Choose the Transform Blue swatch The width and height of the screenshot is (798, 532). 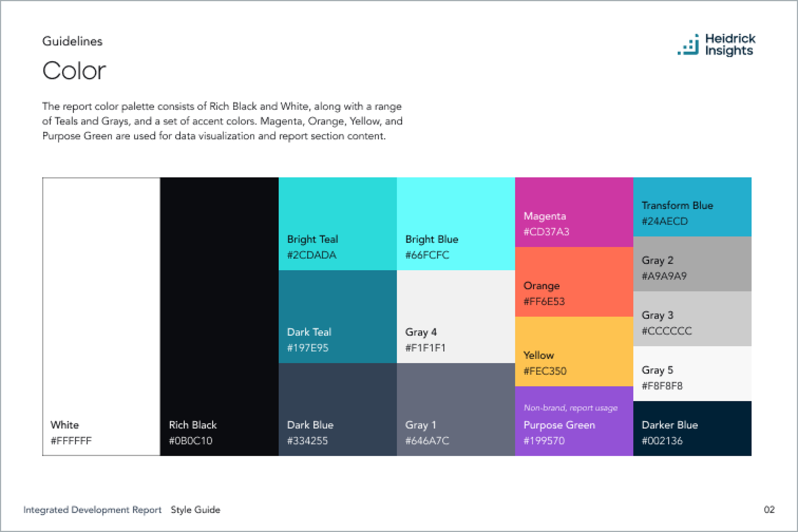[x=692, y=206]
